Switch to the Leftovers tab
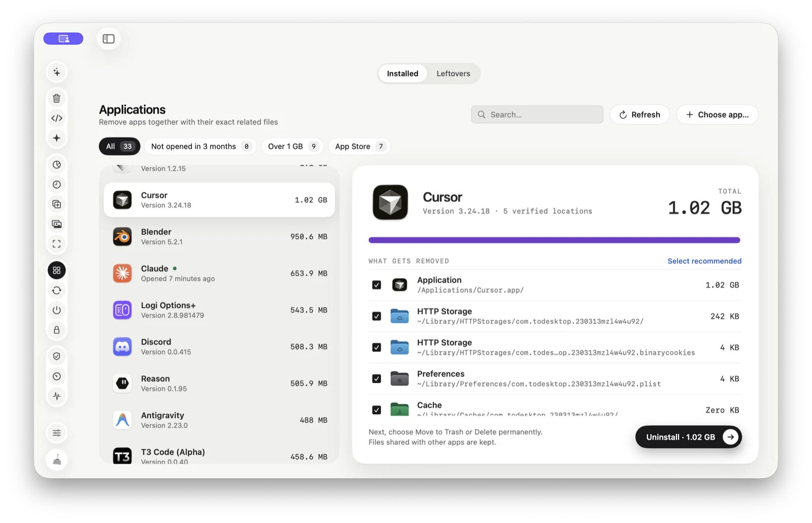Screen dimensions: 812x523 click(x=453, y=74)
